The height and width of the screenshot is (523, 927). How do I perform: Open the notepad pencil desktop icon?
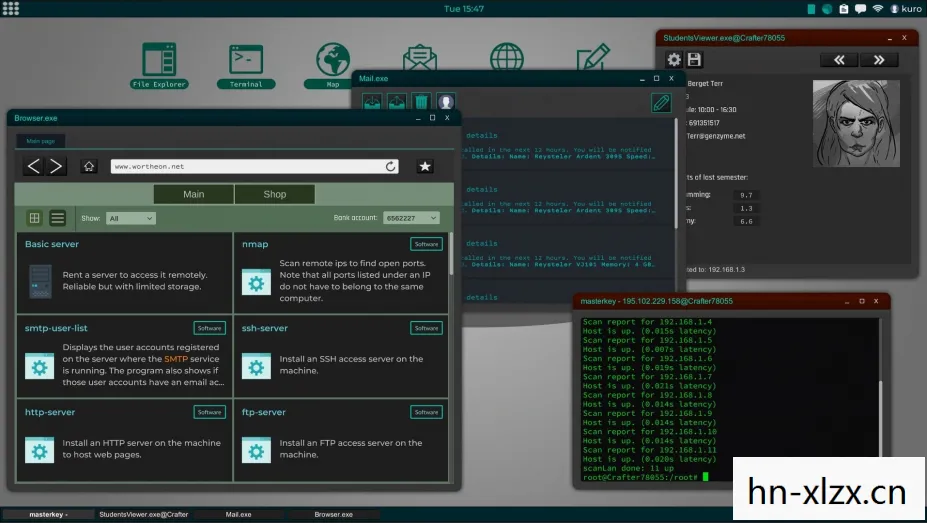click(x=593, y=57)
